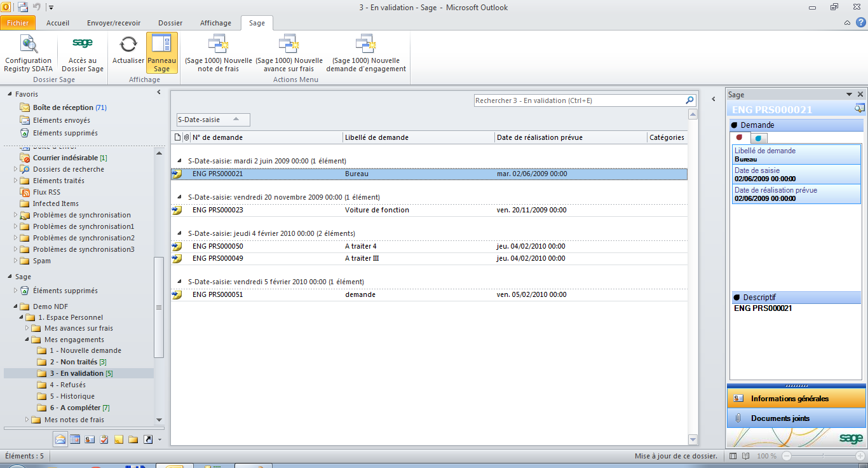Select the Sage ribbon tab
868x468 pixels.
[x=257, y=23]
